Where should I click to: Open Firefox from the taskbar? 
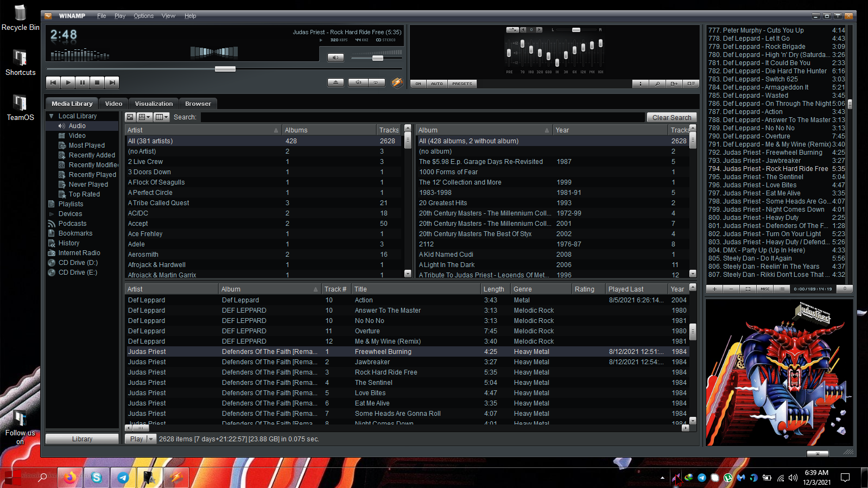pos(70,477)
